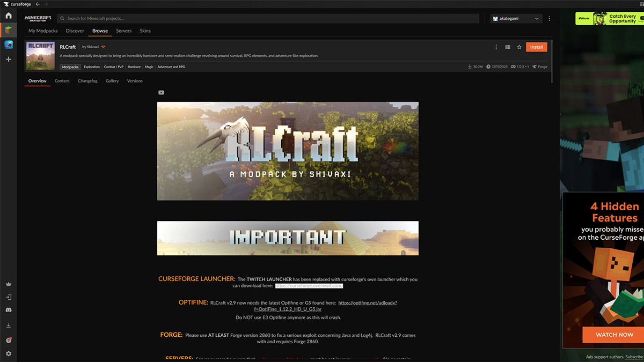644x362 pixels.
Task: Go to the CurseForge Home icon
Action: [8, 16]
